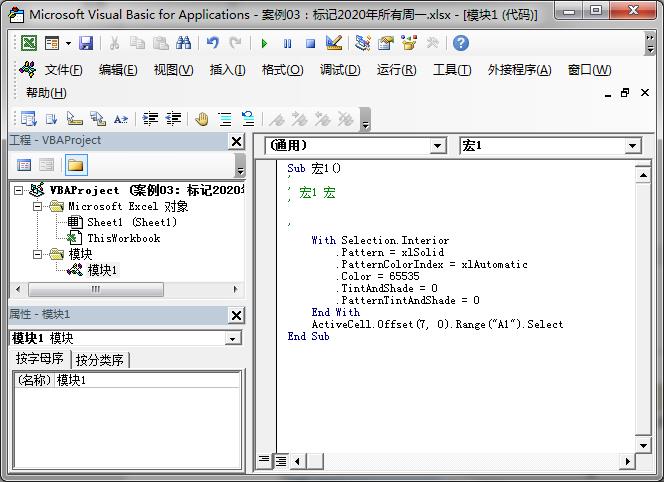Open the 窗口(W) menu
664x482 pixels.
click(589, 70)
